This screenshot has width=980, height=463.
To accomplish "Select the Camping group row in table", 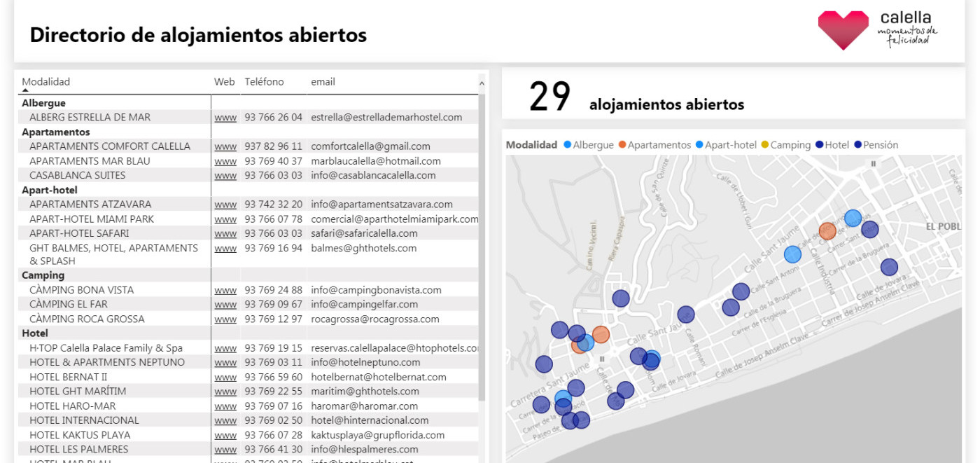I will (43, 275).
